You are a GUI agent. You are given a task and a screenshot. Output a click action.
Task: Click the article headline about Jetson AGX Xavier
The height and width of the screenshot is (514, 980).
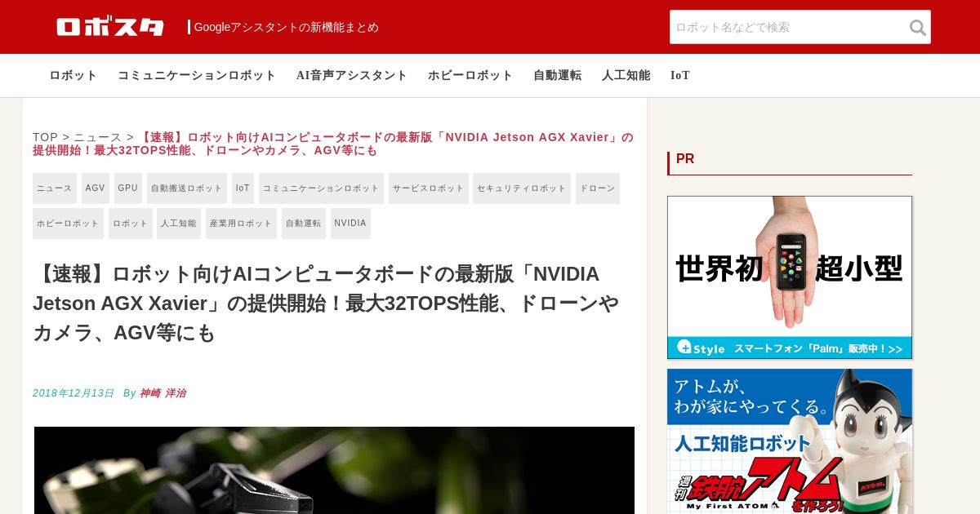click(x=327, y=304)
